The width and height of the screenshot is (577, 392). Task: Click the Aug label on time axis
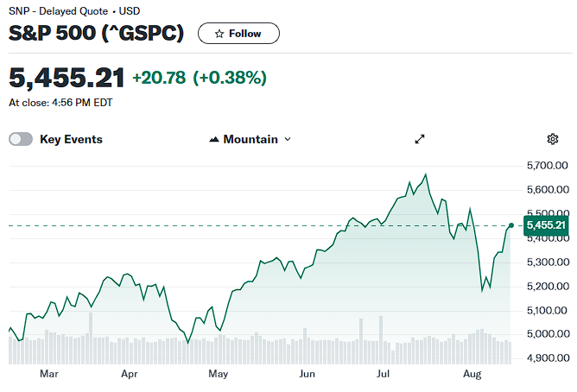click(472, 375)
